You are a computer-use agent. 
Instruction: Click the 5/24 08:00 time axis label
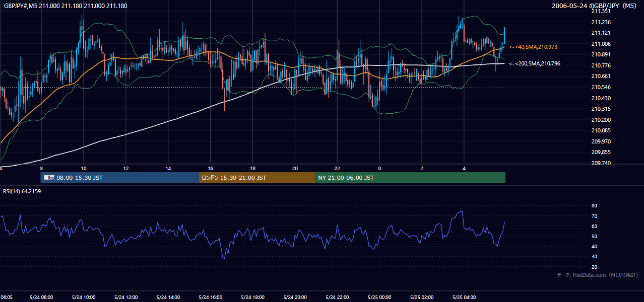tap(42, 297)
